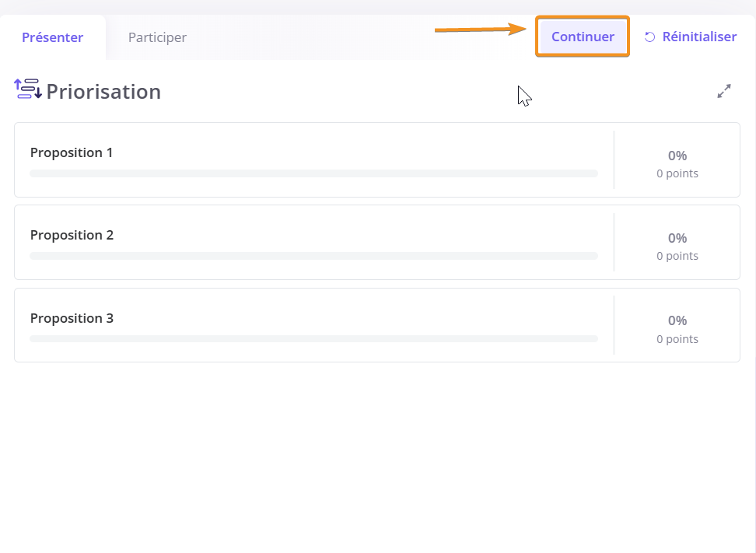756x553 pixels.
Task: Click the 0% score of Proposition 1
Action: coord(677,156)
